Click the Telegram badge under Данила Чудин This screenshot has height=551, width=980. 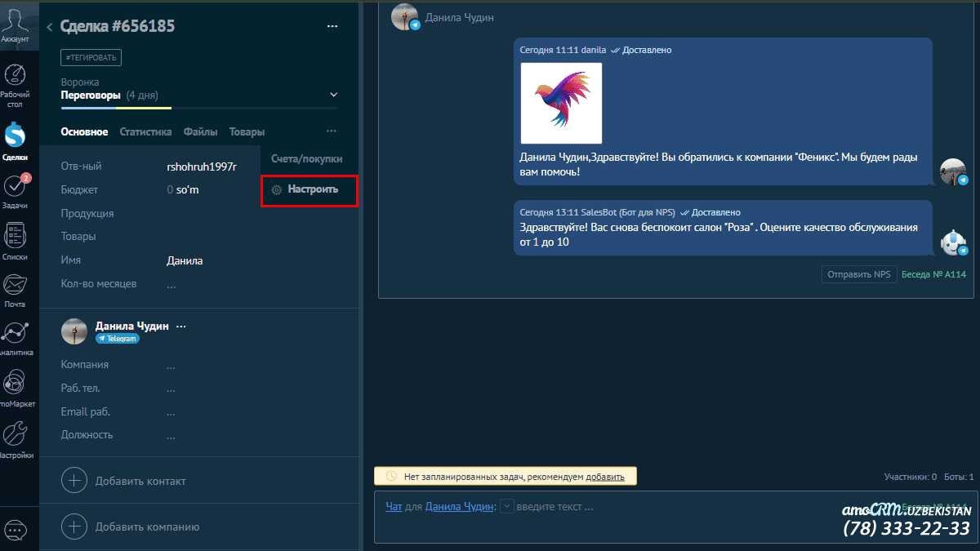(118, 338)
